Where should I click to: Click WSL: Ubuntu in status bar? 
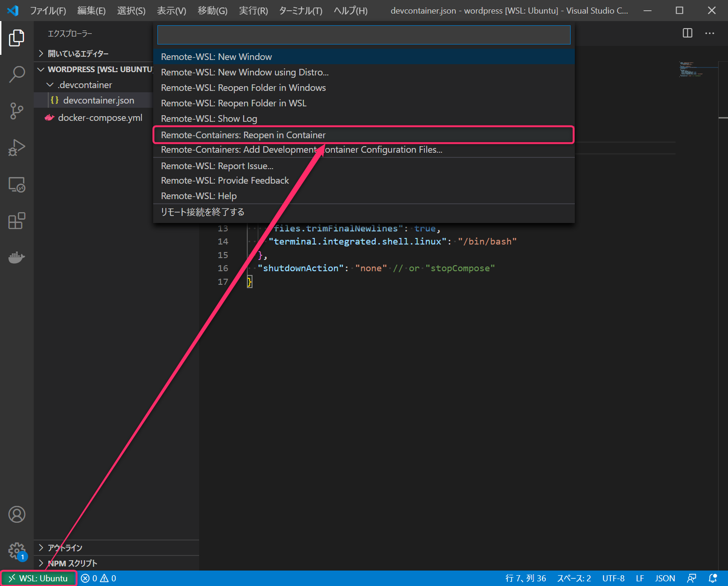tap(37, 578)
